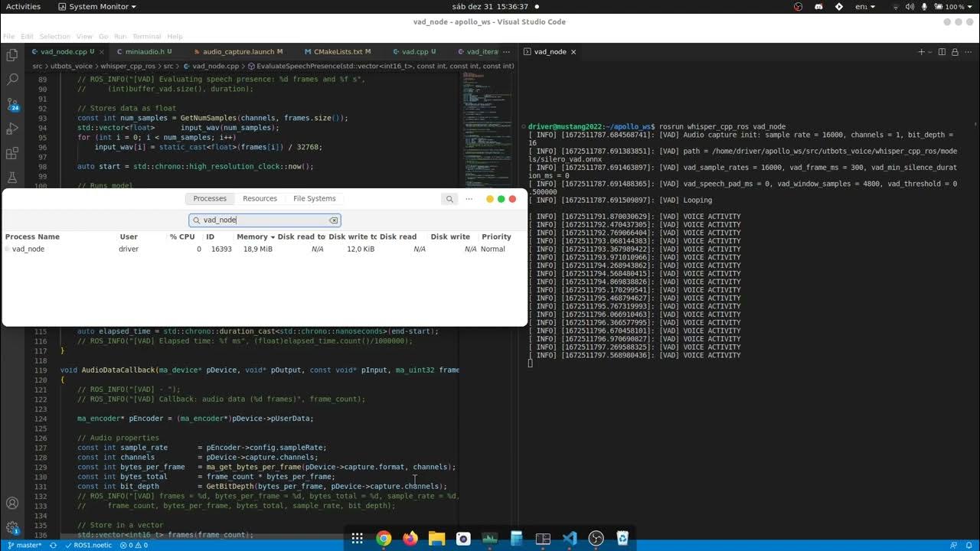The width and height of the screenshot is (980, 551).
Task: Clear the vad_node search field text
Action: (333, 220)
